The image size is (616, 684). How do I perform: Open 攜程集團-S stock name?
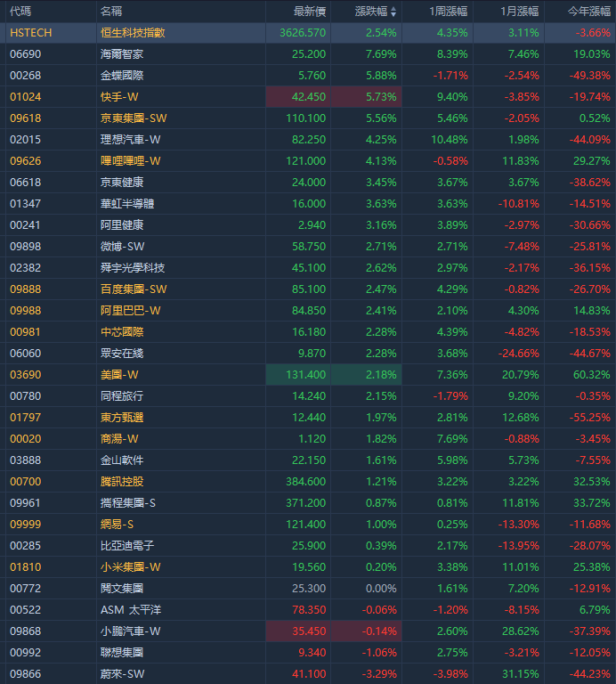click(127, 503)
